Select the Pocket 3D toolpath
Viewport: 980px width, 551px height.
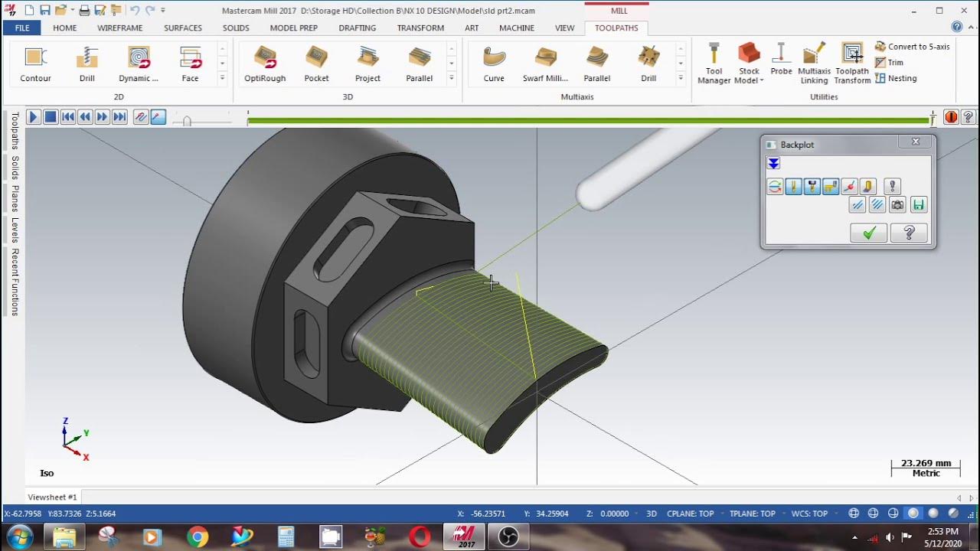316,64
